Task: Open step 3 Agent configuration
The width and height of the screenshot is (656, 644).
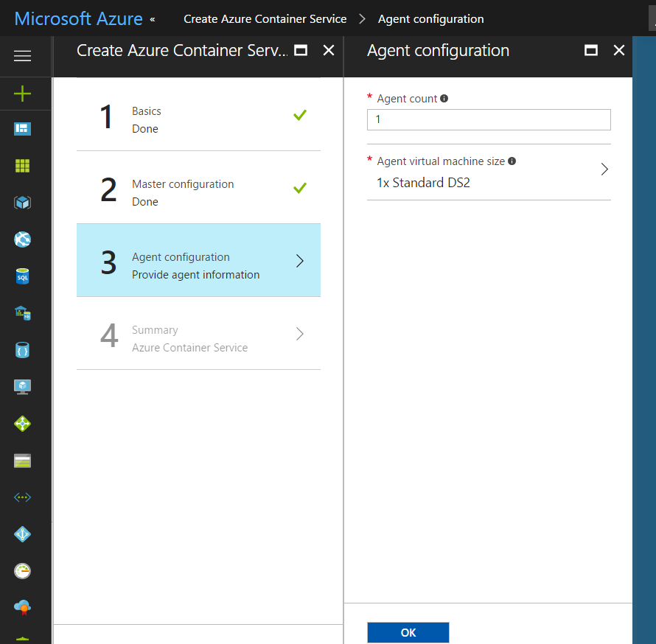Action: (x=198, y=260)
